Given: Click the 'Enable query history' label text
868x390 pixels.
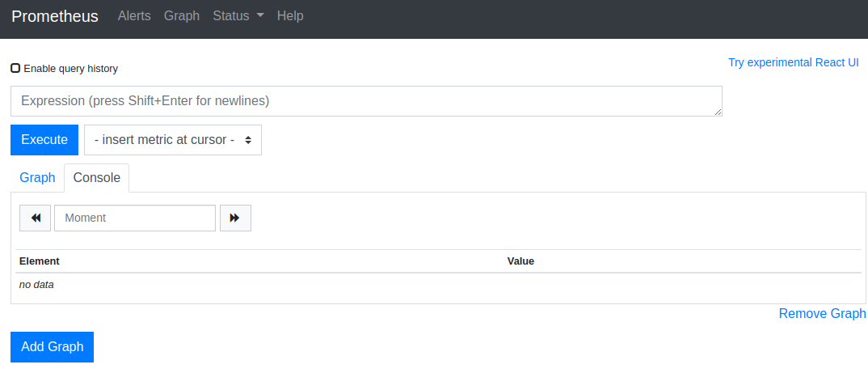Looking at the screenshot, I should [71, 69].
